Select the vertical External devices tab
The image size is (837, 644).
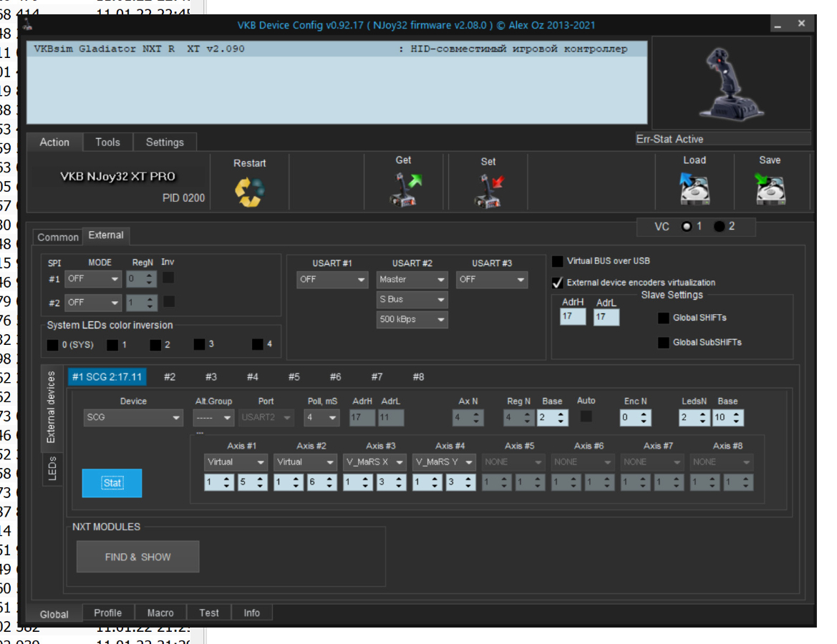[x=52, y=408]
